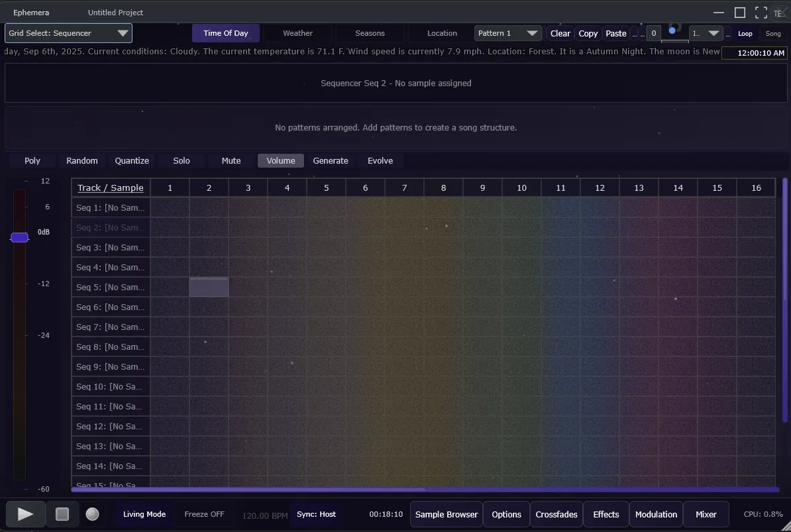Click the moon phase icon in the toolbar
The width and height of the screenshot is (791, 532).
click(673, 29)
